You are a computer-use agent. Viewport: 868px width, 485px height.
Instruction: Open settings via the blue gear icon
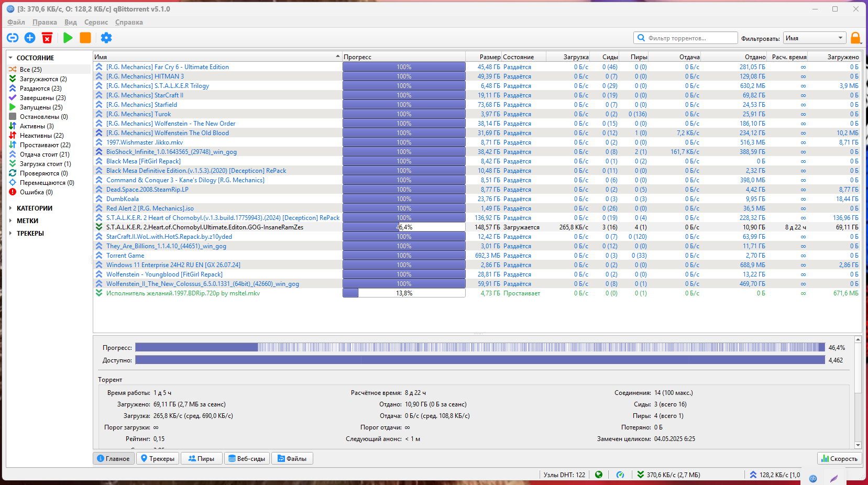(x=106, y=38)
